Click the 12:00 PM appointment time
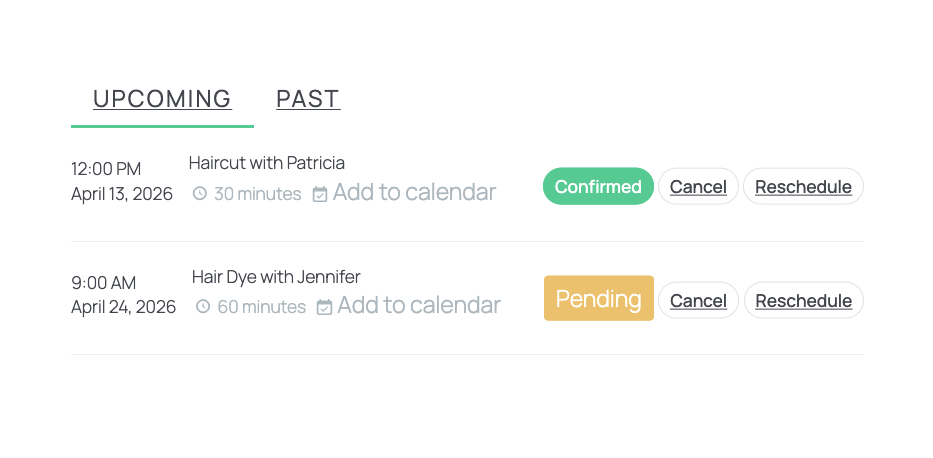This screenshot has width=933, height=458. pyautogui.click(x=106, y=169)
